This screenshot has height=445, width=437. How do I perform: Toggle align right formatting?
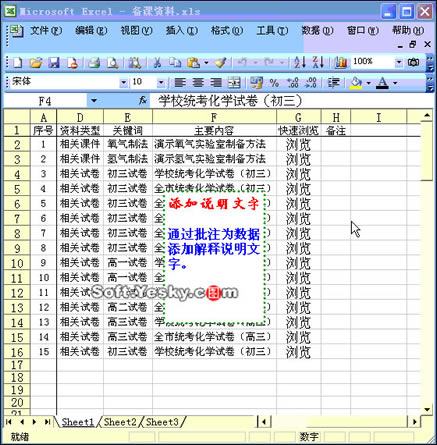(216, 82)
